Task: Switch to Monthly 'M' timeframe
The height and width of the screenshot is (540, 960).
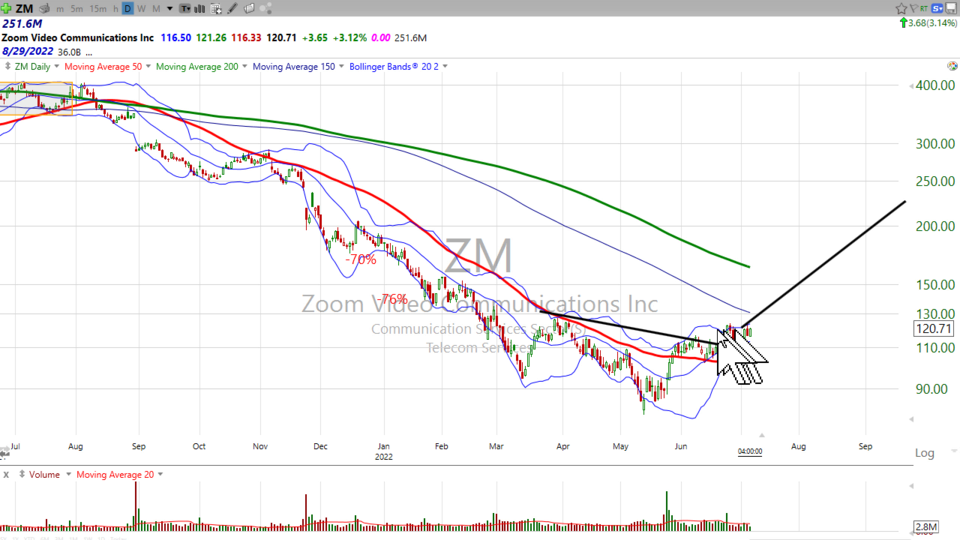Action: [x=156, y=9]
